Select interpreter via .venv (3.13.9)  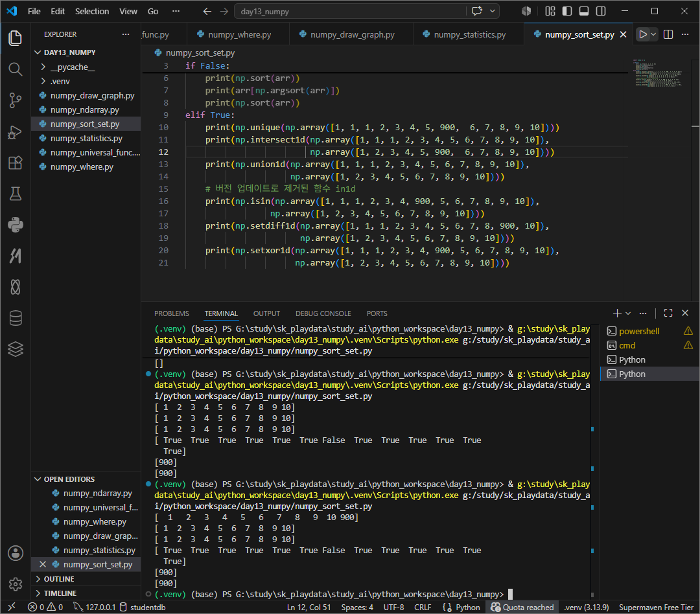pyautogui.click(x=586, y=607)
